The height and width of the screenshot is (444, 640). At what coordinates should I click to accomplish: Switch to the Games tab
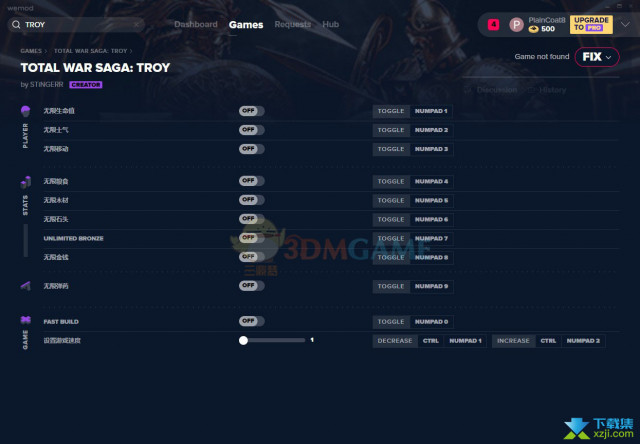pyautogui.click(x=246, y=25)
